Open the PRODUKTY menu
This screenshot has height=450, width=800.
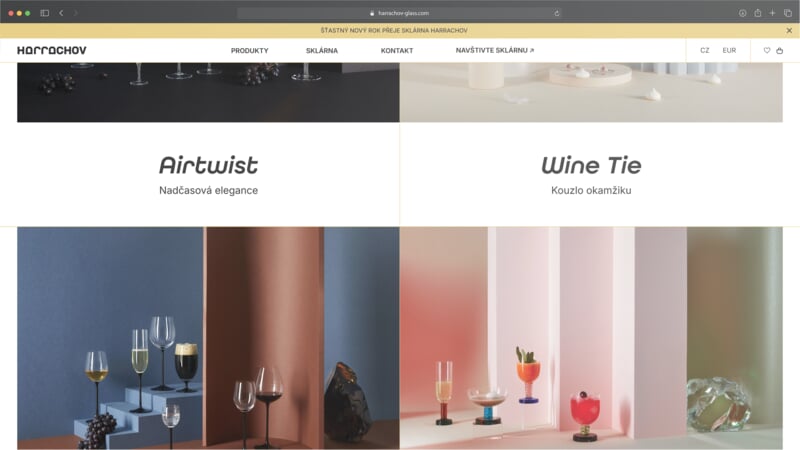point(249,51)
